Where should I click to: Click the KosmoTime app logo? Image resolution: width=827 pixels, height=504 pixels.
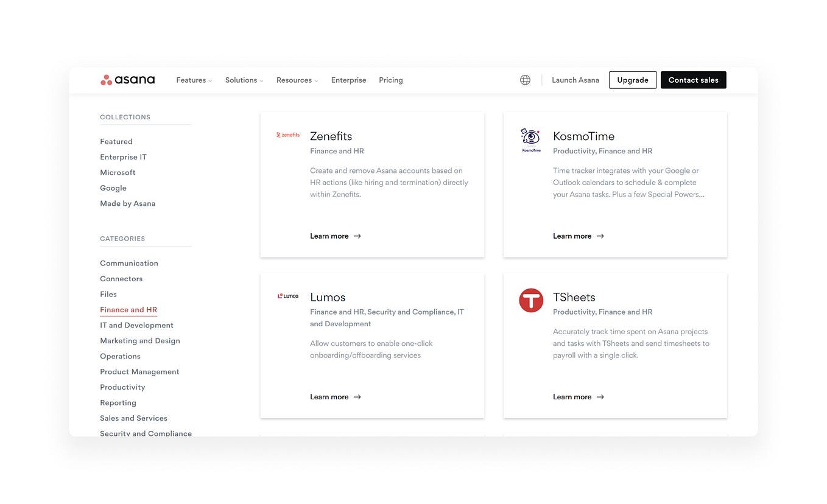pyautogui.click(x=530, y=139)
